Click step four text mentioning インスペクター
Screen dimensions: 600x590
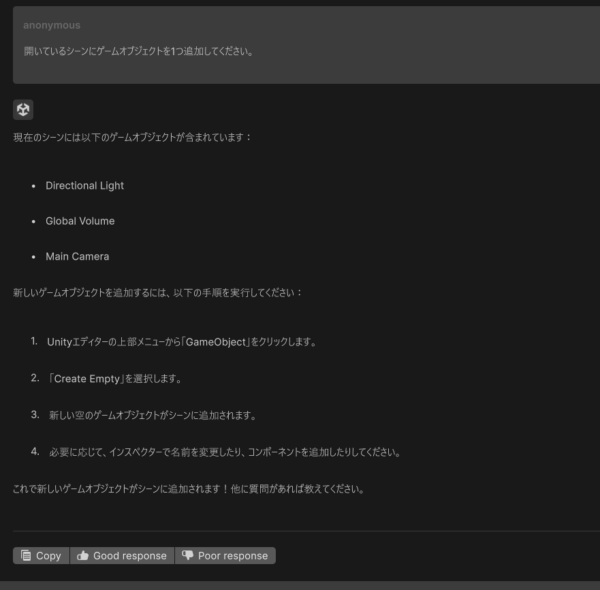pos(224,452)
